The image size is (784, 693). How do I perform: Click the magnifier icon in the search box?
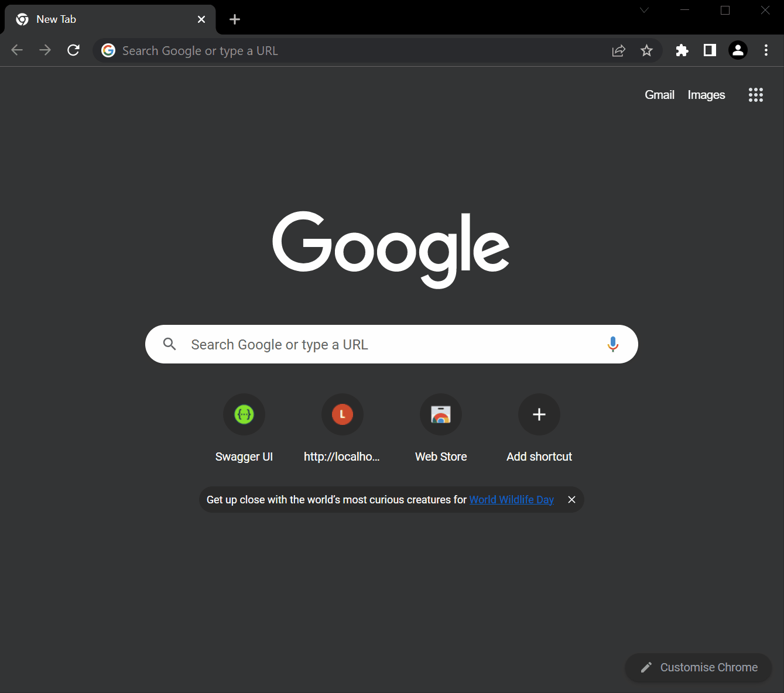[170, 344]
